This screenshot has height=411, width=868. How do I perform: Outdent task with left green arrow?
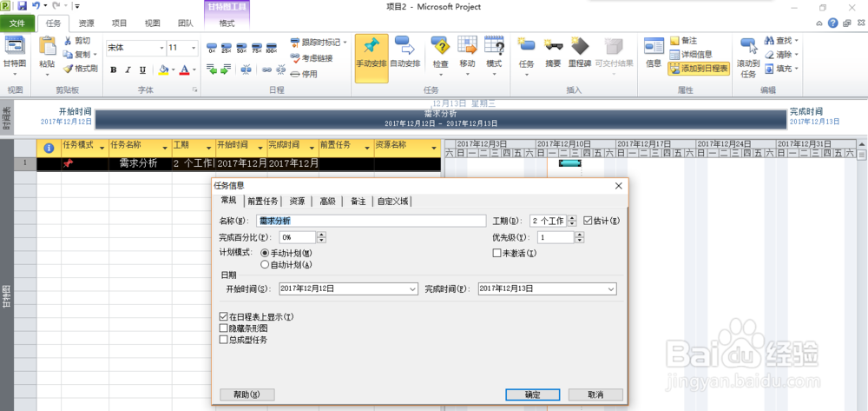(x=212, y=70)
